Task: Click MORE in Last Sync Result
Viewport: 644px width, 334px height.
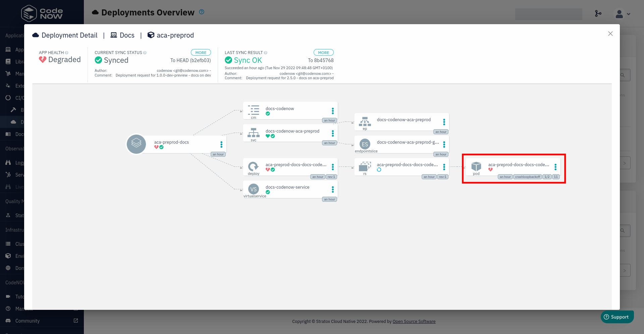Action: point(323,53)
